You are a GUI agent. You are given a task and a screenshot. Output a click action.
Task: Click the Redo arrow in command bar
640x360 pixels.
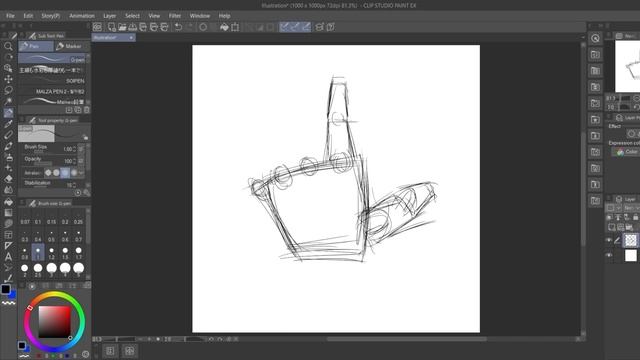pos(189,27)
